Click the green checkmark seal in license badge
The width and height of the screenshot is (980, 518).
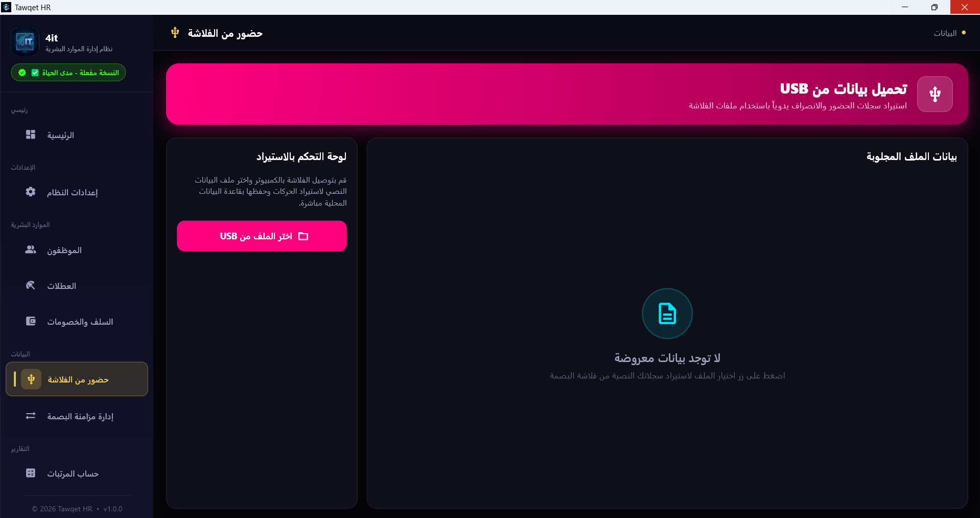click(x=22, y=73)
